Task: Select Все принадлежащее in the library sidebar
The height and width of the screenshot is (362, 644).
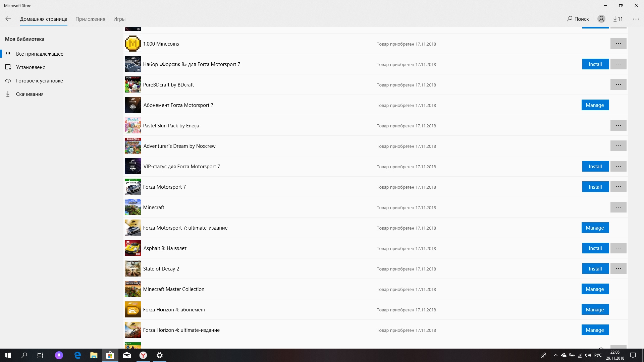Action: tap(40, 54)
